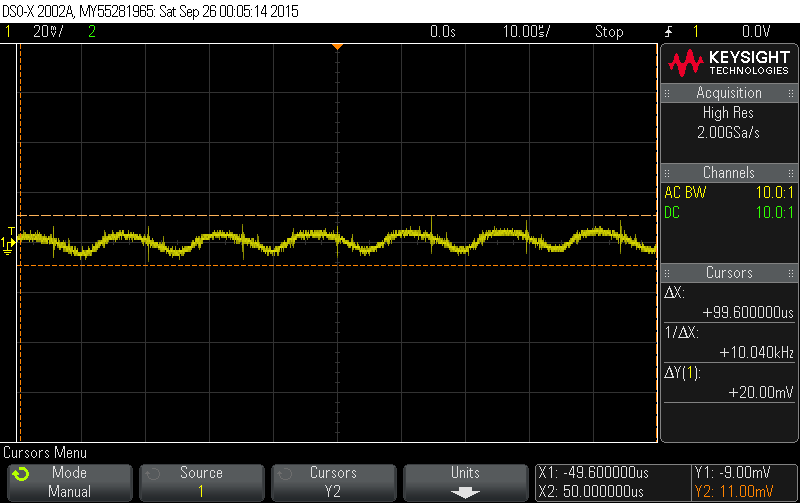Click the highlighted Y2 11.00mV readout
This screenshot has width=800, height=503.
(734, 492)
